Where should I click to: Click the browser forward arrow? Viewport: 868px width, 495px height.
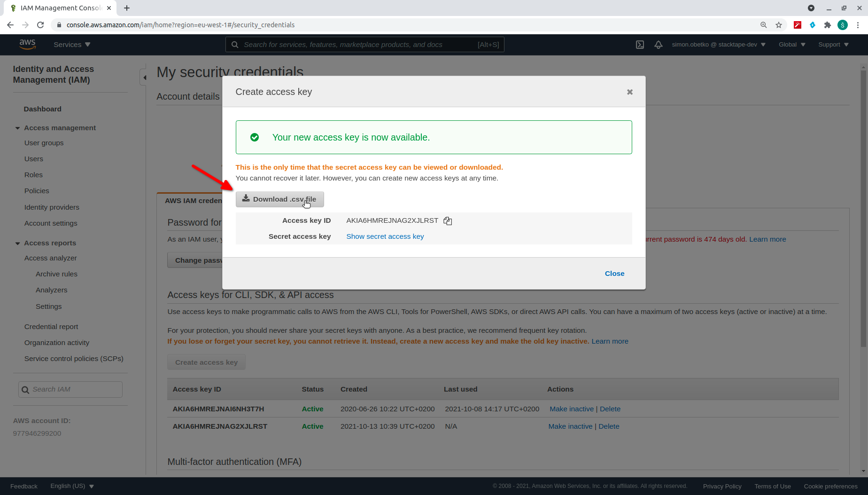[x=25, y=25]
